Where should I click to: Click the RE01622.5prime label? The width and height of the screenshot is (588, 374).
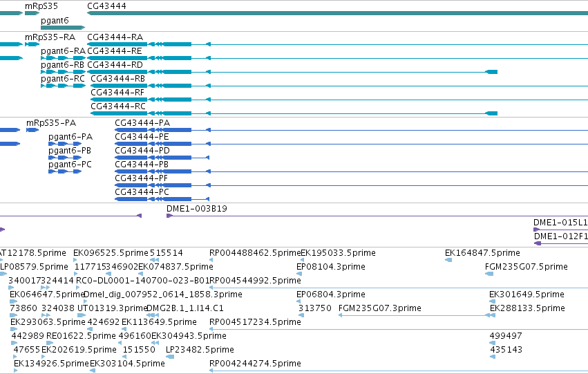tap(81, 336)
